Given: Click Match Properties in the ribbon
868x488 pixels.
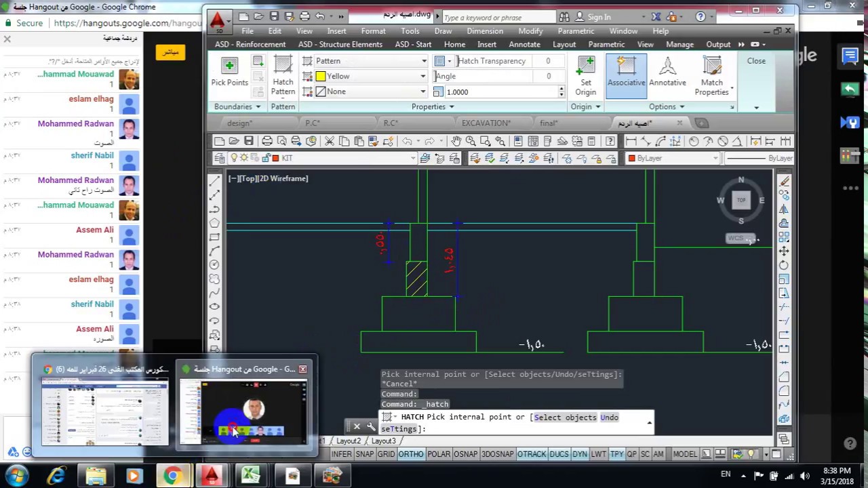Looking at the screenshot, I should (x=712, y=77).
